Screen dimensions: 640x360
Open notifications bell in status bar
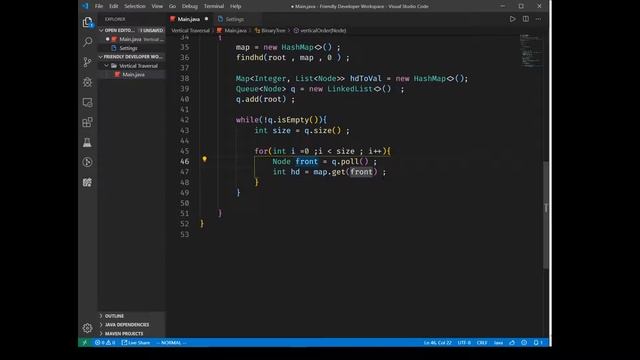[538, 342]
